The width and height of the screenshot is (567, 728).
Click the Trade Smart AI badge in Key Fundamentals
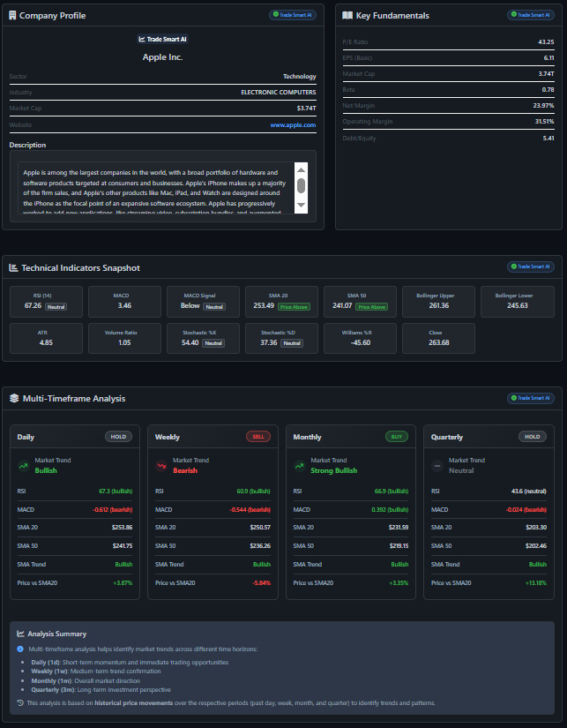pos(530,15)
